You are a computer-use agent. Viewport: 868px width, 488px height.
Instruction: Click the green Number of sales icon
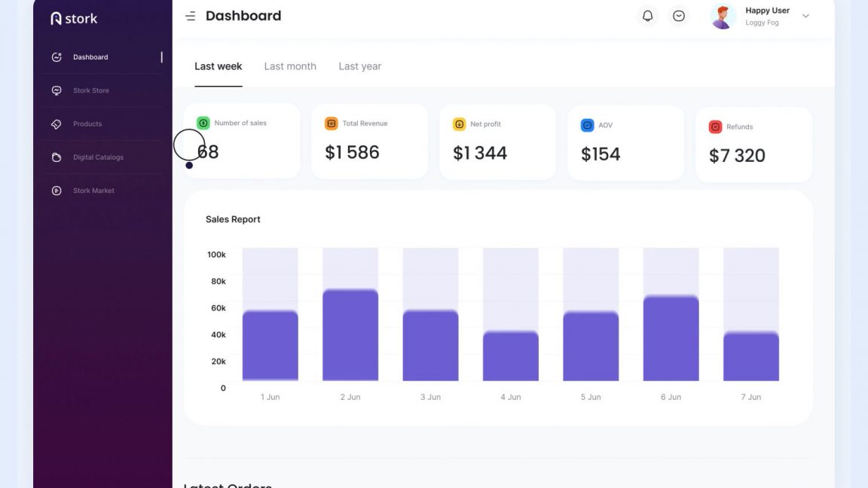pos(203,121)
